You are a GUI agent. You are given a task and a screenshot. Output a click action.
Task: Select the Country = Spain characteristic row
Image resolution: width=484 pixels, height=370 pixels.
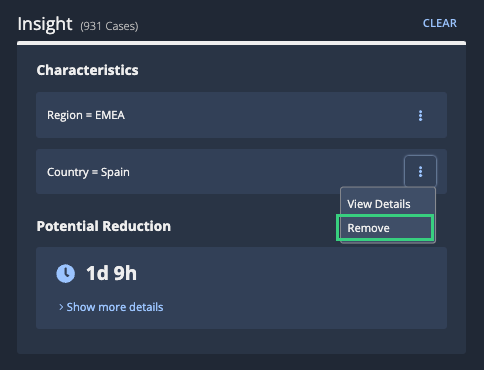(241, 172)
